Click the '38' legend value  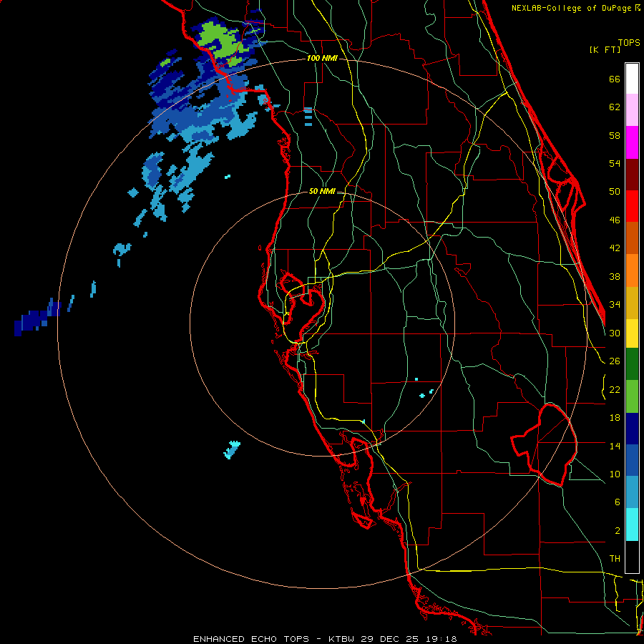pos(615,277)
